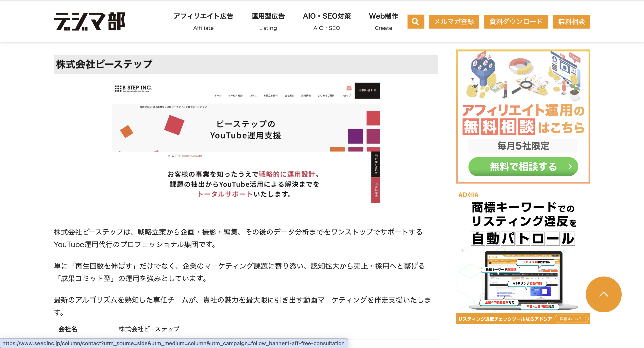Click the black お問い合わせ box in screenshot
Viewport: 644px width, 348px height.
pos(367,90)
